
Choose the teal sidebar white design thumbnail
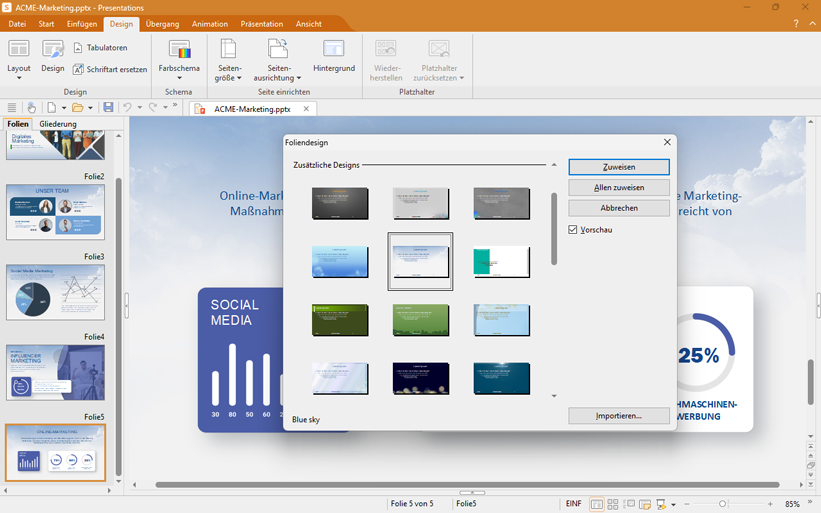click(502, 262)
